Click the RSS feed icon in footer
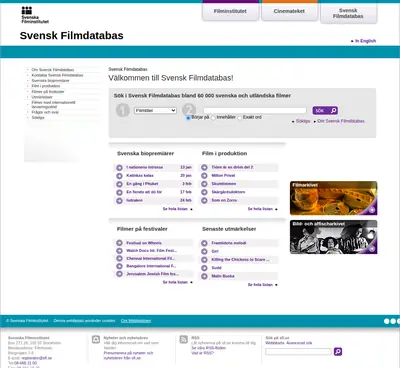Screen dimensions: 400x368 [x=184, y=340]
